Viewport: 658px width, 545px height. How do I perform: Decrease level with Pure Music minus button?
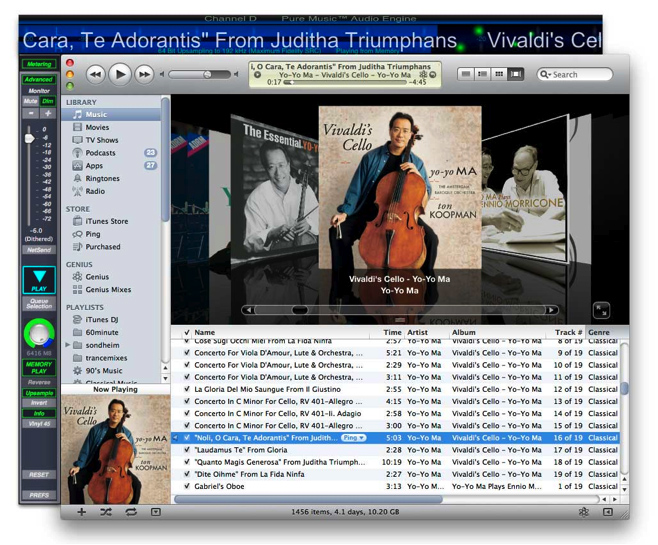(31, 113)
